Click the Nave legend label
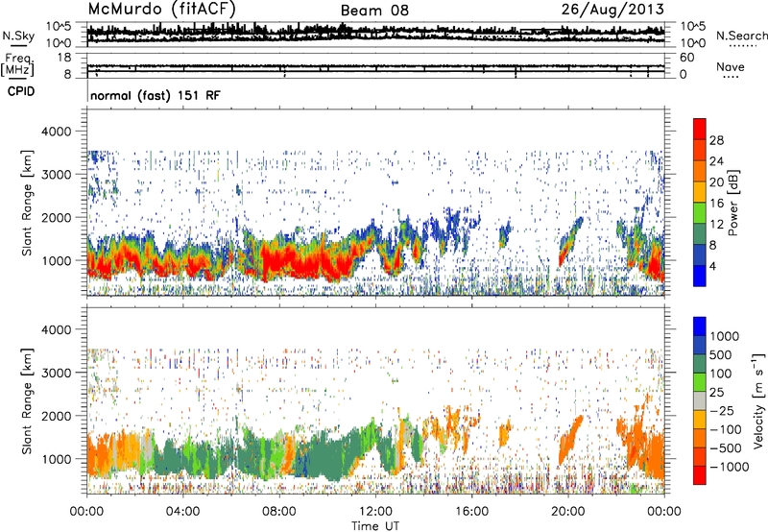 coord(731,66)
